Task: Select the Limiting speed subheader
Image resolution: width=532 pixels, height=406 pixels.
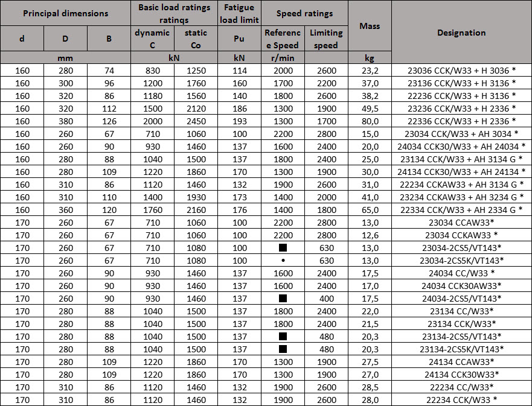Action: [x=326, y=39]
